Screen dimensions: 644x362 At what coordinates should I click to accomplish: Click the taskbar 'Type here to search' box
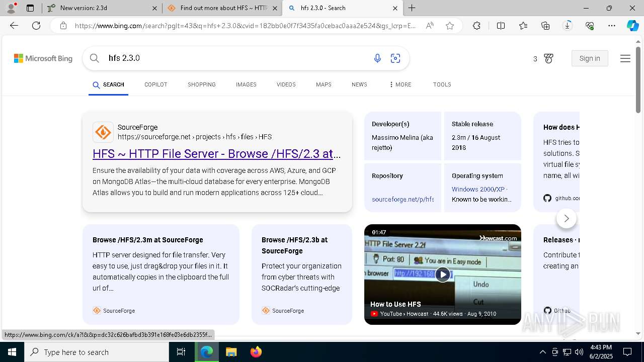tap(97, 352)
